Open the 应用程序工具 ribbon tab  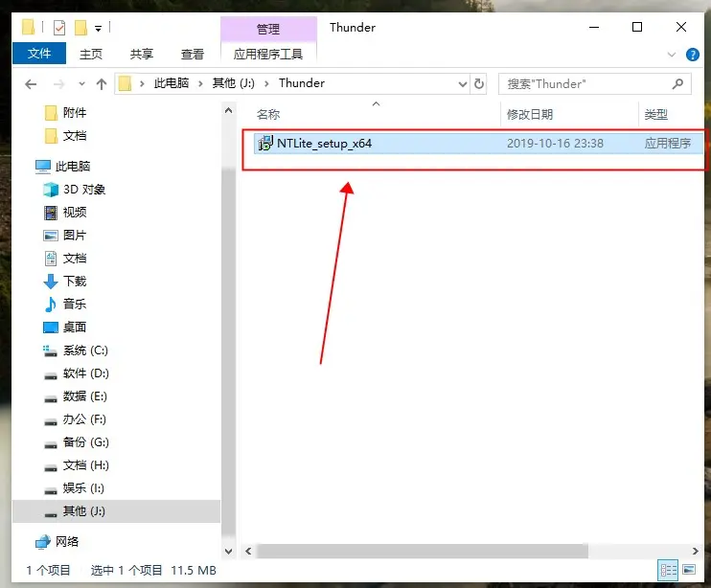coord(268,55)
